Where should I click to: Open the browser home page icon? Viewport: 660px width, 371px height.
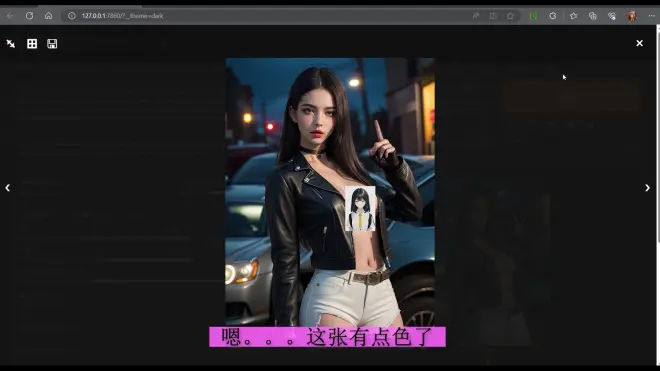[49, 16]
